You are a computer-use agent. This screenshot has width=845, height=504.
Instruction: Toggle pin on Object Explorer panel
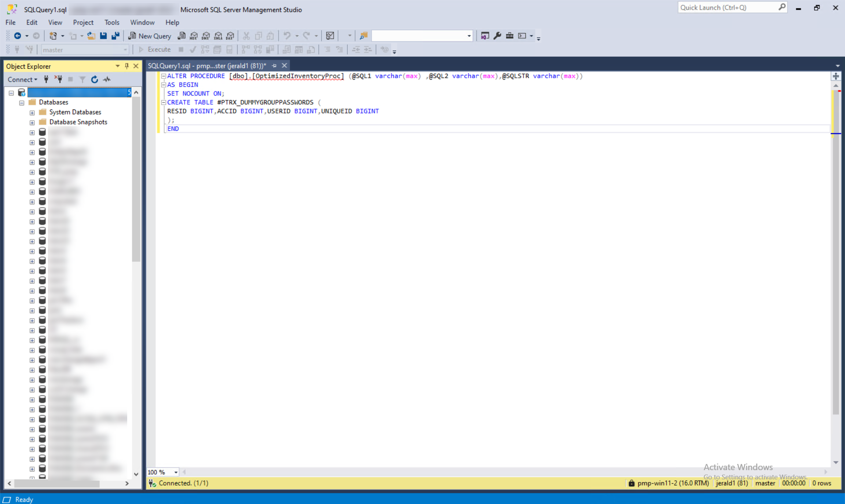point(127,66)
